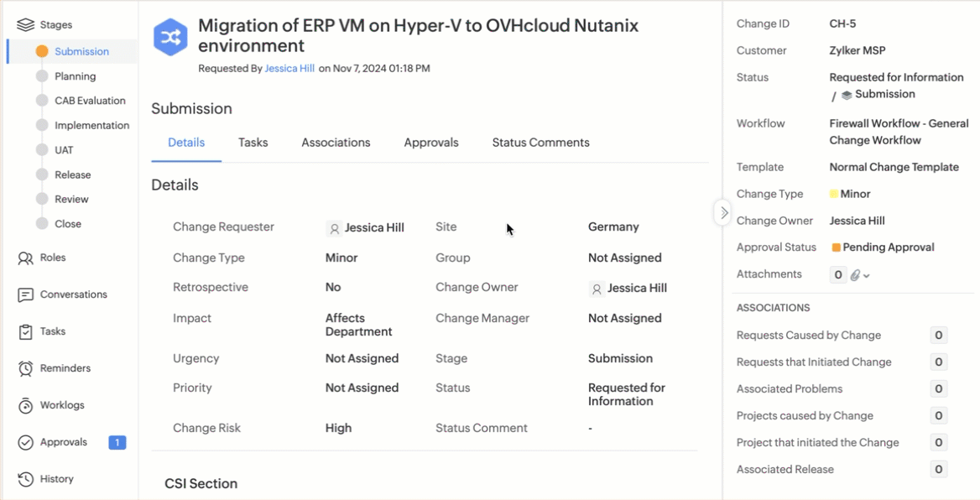Screen dimensions: 980x500
Task: Open Roles via its people icon
Action: click(25, 258)
